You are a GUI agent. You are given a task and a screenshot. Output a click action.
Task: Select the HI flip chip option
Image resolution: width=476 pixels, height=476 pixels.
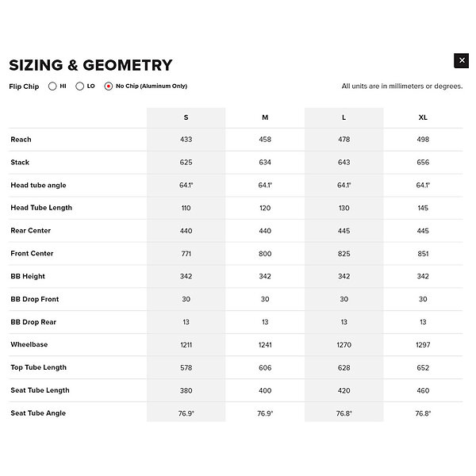point(52,86)
